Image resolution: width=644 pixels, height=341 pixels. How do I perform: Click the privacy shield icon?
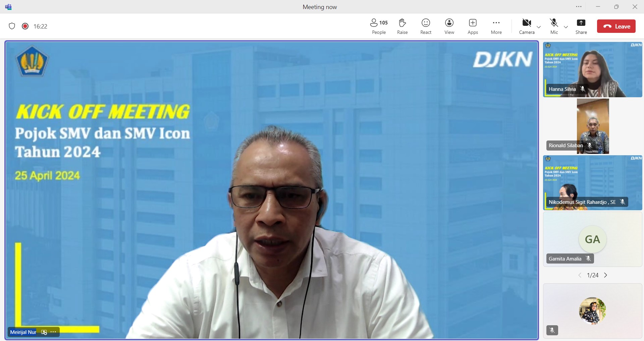pyautogui.click(x=12, y=26)
